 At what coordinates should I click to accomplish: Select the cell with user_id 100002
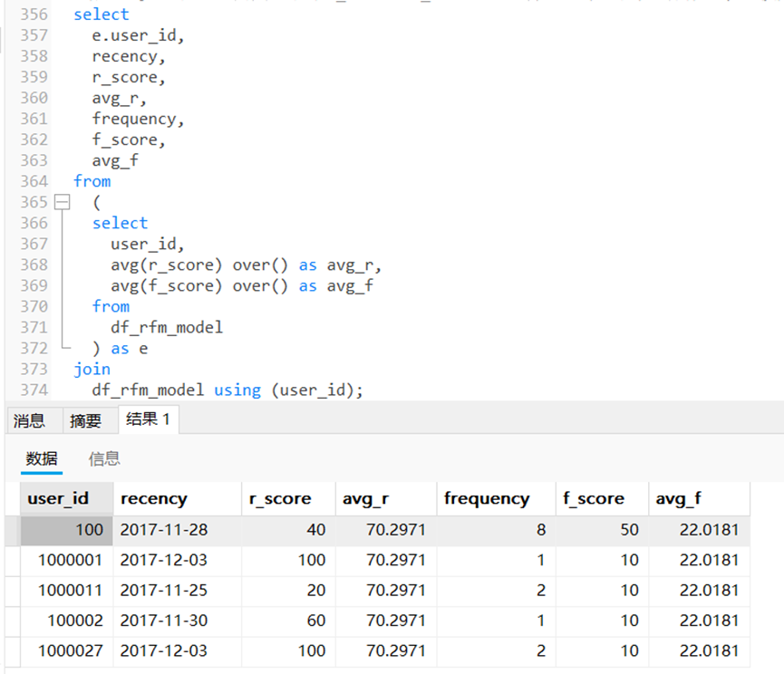(66, 621)
